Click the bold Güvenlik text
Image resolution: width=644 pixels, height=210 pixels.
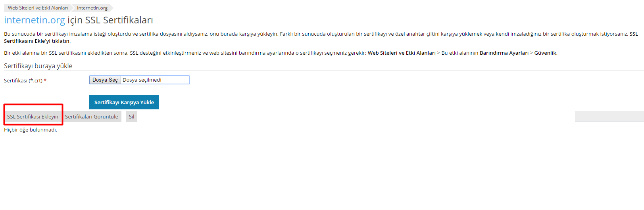[x=545, y=53]
